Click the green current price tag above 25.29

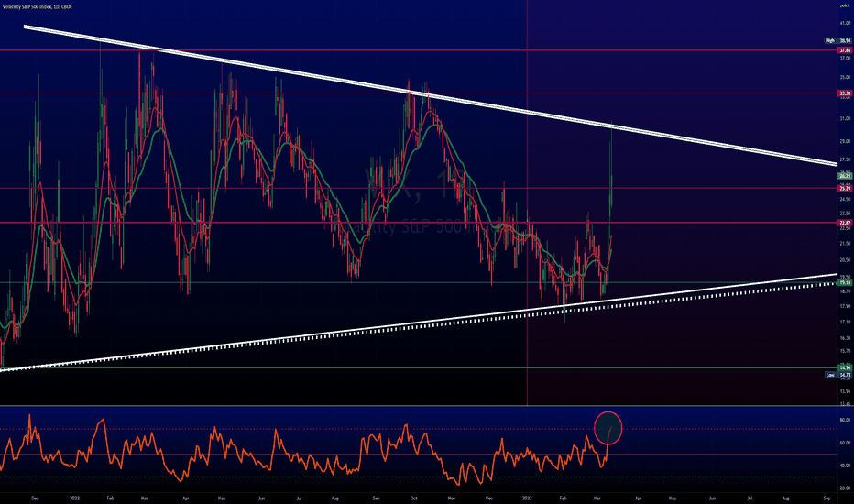(845, 176)
